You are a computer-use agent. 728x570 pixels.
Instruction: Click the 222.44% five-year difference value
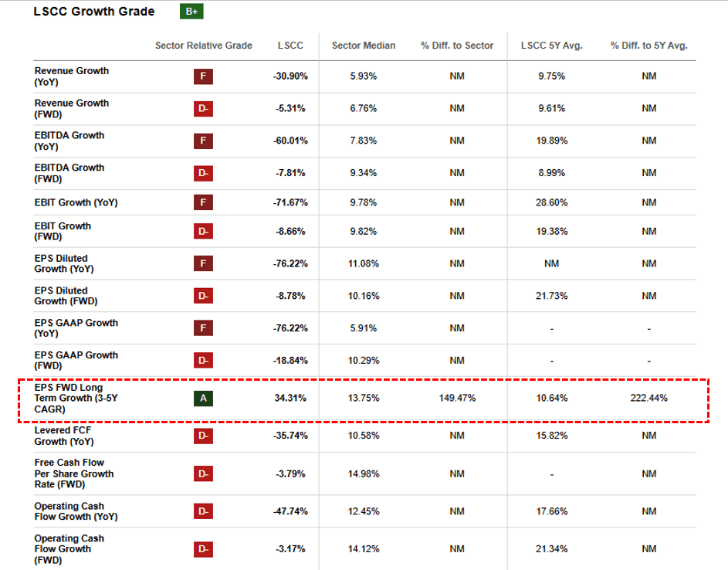[648, 399]
